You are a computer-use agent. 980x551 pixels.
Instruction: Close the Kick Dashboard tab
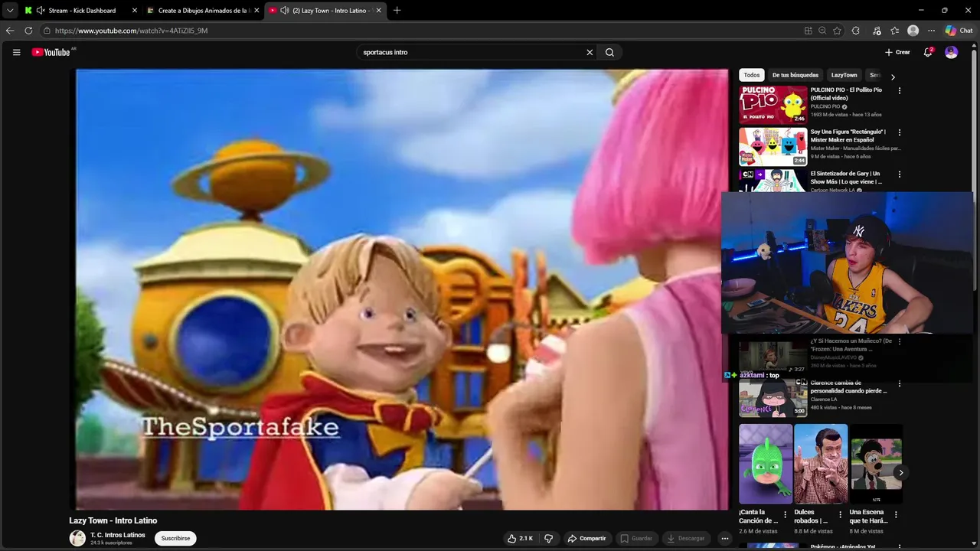tap(135, 11)
